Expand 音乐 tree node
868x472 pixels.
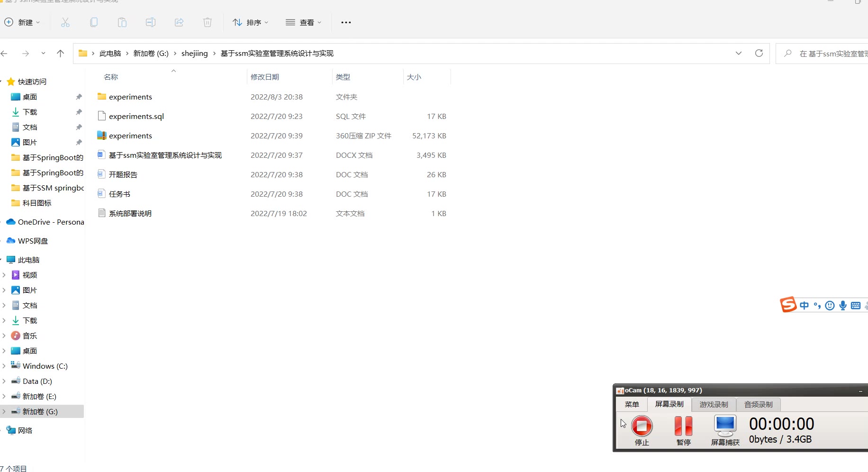click(4, 336)
